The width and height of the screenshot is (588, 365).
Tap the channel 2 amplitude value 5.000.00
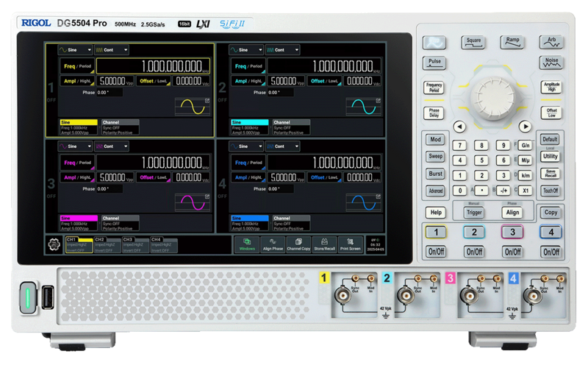pyautogui.click(x=287, y=81)
